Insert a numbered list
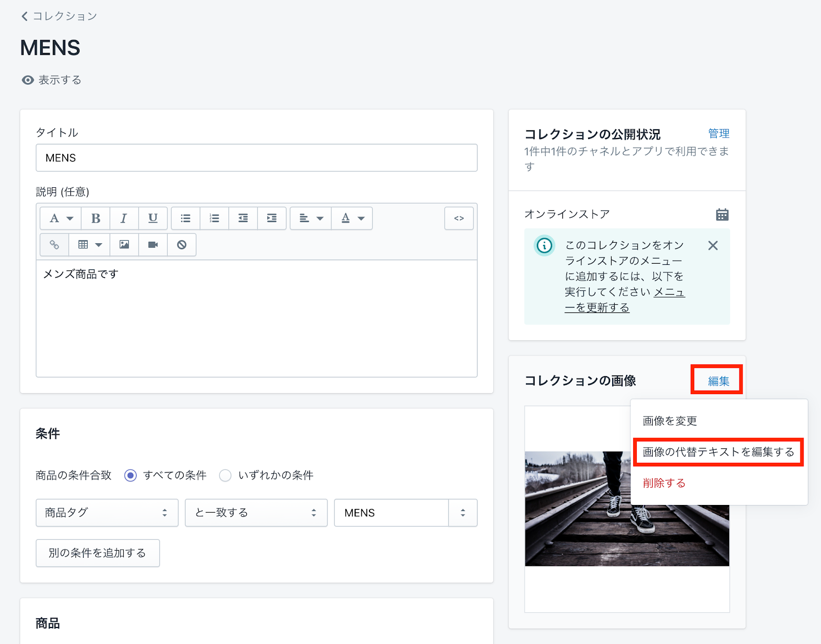 coord(214,218)
